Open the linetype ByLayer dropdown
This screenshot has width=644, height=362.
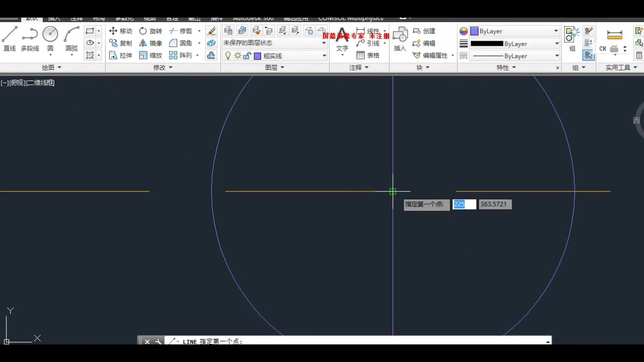point(514,56)
